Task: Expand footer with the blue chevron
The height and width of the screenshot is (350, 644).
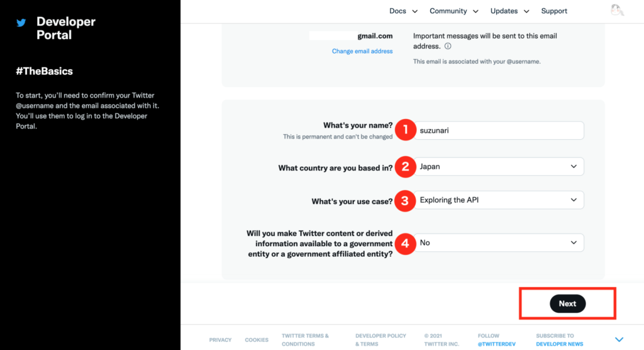Action: [x=619, y=340]
